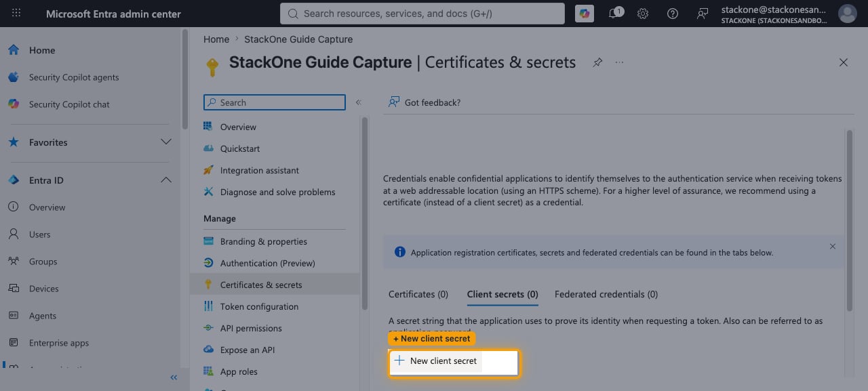The width and height of the screenshot is (868, 391).
Task: Close the Certificates & secrets blade
Action: [x=844, y=62]
